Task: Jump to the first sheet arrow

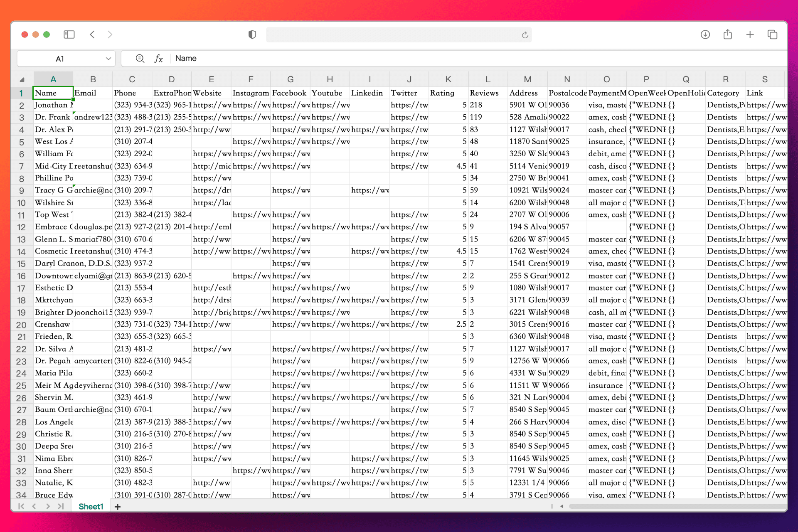Action: [x=21, y=506]
